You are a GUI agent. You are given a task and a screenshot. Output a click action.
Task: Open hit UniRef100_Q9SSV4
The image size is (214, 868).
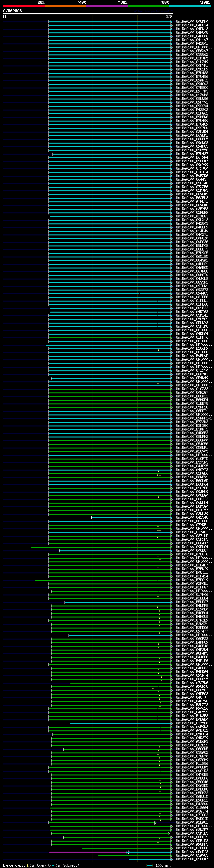click(192, 106)
